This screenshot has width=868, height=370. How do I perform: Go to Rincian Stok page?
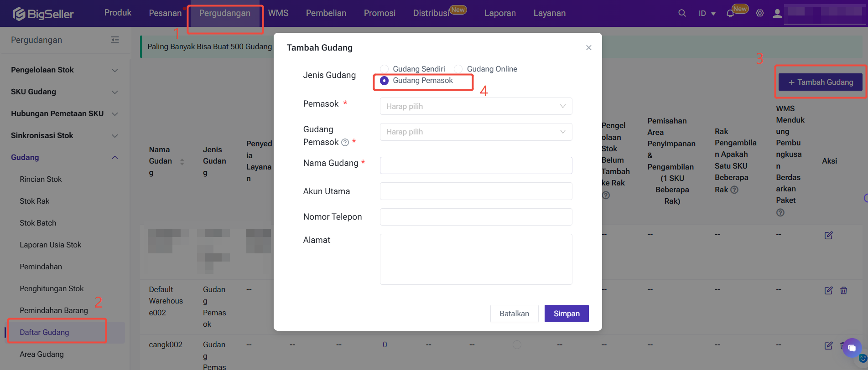coord(41,179)
